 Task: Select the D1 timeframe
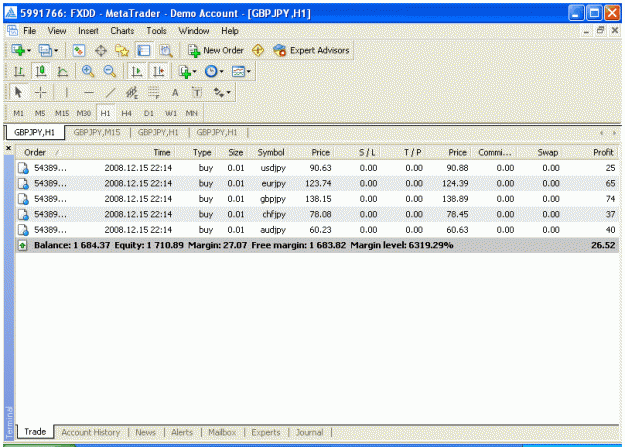(148, 113)
